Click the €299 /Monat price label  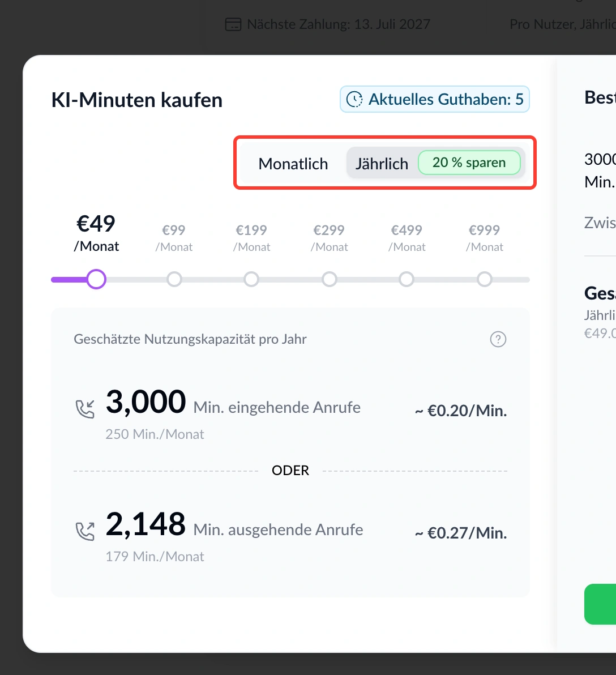(330, 238)
